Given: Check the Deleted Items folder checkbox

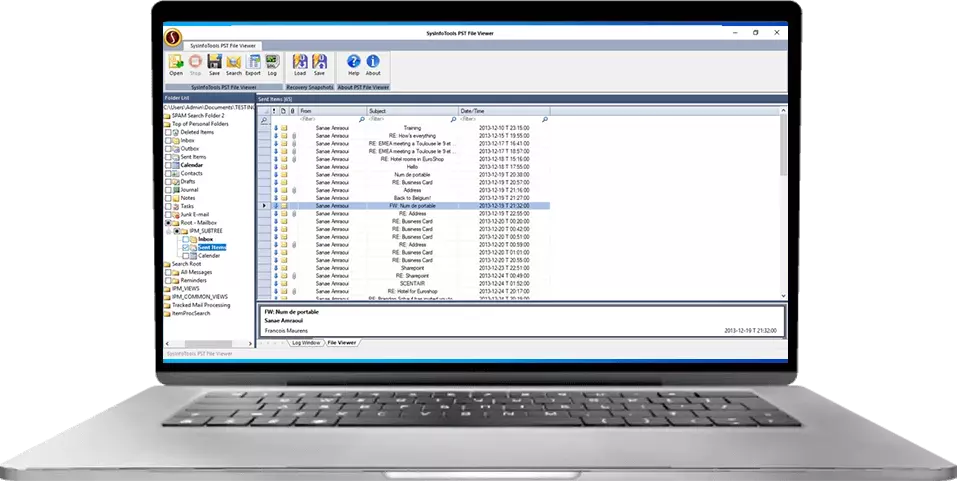Looking at the screenshot, I should (168, 132).
